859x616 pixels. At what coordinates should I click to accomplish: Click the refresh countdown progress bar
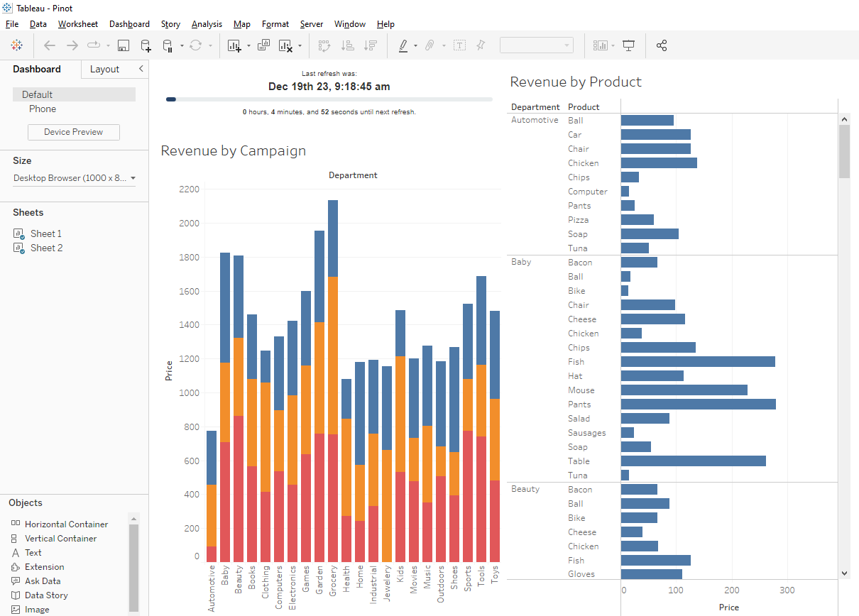[329, 99]
